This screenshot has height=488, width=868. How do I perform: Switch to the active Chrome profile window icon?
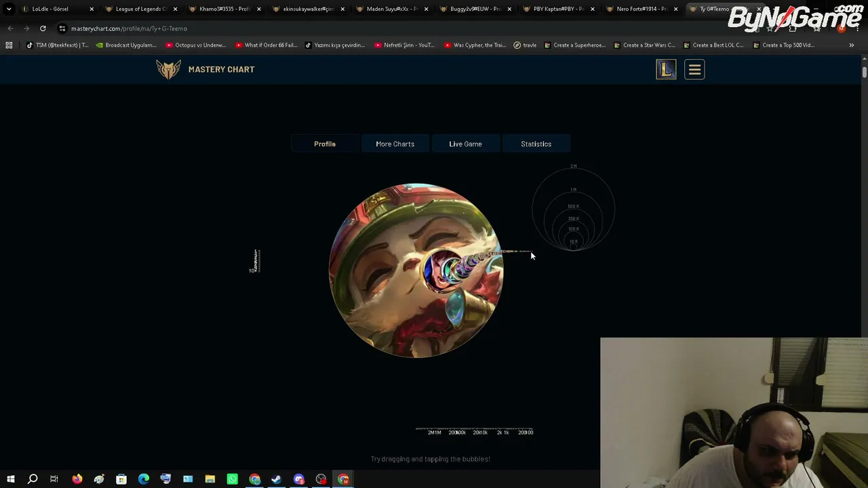point(344,479)
